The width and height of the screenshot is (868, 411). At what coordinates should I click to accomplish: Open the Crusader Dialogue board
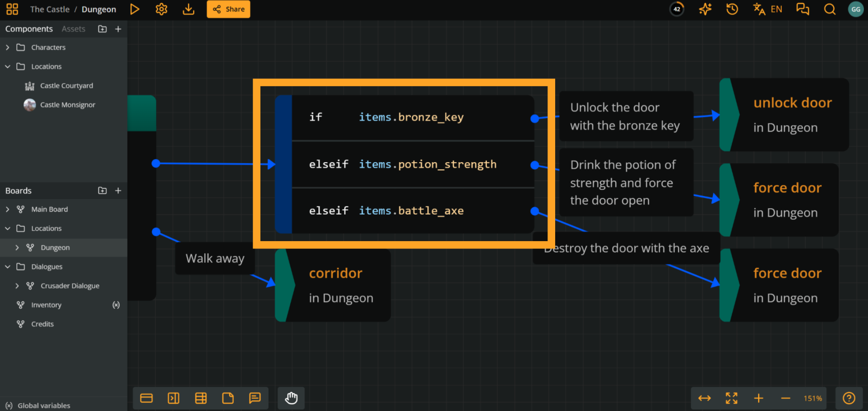(x=70, y=286)
